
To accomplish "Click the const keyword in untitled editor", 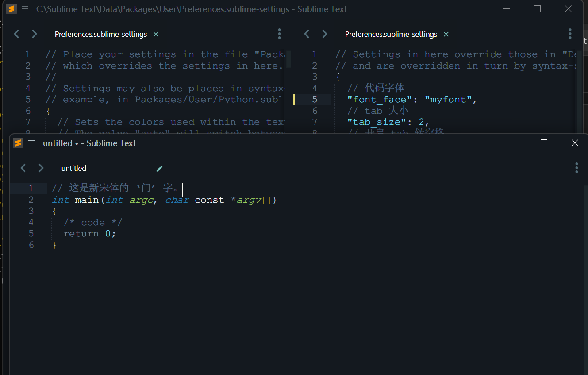I will tap(210, 200).
